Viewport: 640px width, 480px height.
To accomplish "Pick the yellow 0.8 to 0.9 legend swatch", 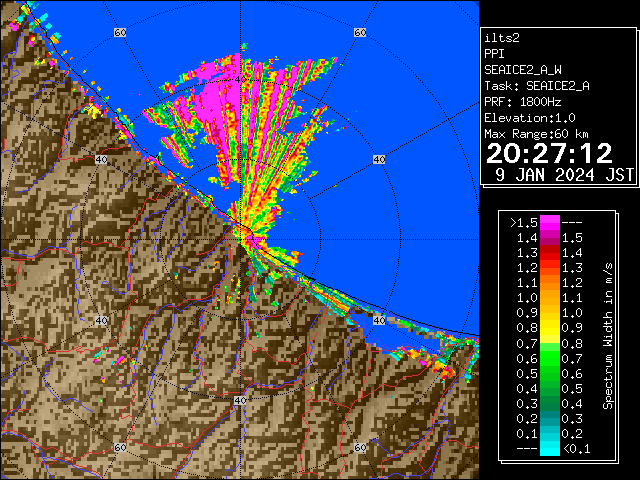I will pyautogui.click(x=549, y=328).
